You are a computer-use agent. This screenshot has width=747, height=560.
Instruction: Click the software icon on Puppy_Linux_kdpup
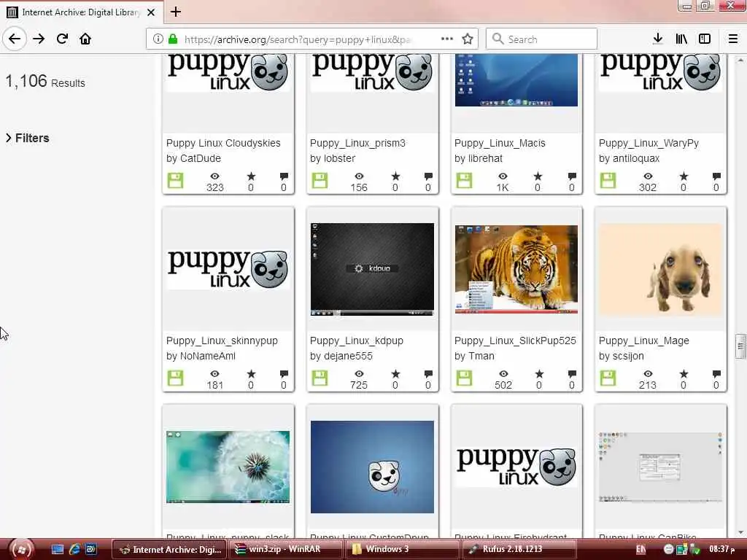click(x=320, y=378)
